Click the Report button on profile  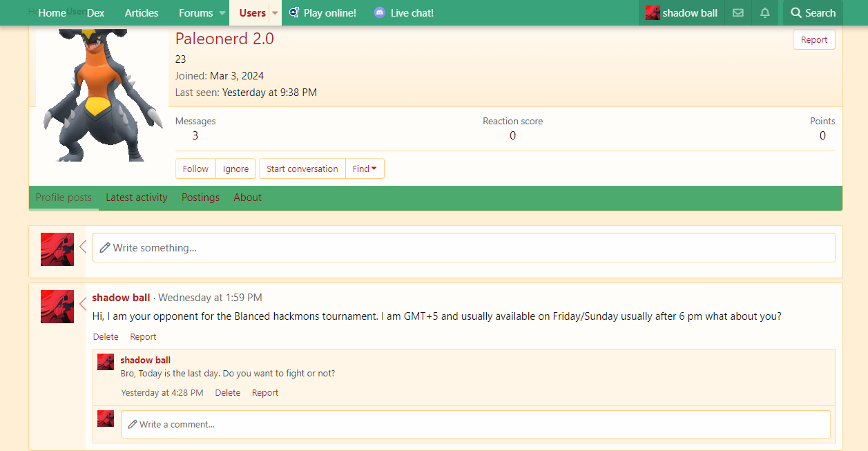pyautogui.click(x=813, y=40)
